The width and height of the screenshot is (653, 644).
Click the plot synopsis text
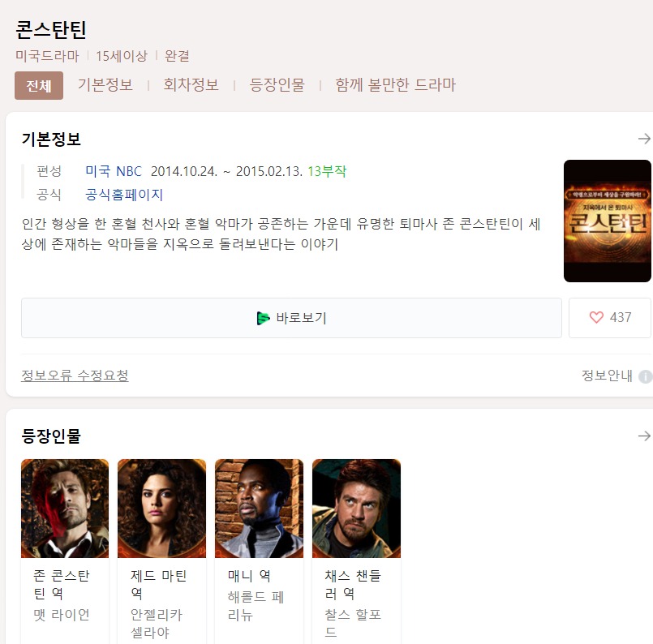click(x=281, y=234)
